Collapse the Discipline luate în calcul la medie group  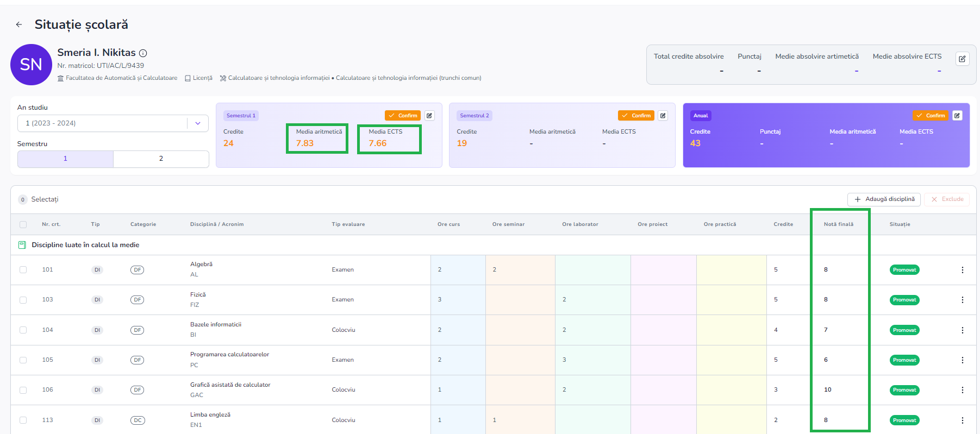(22, 245)
